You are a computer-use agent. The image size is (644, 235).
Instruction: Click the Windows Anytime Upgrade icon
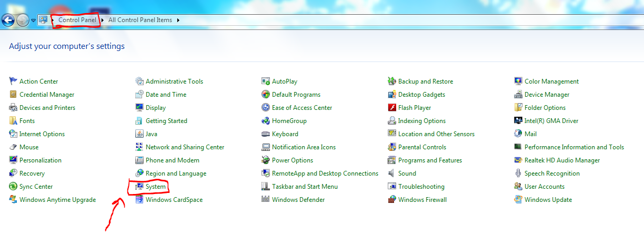point(13,199)
